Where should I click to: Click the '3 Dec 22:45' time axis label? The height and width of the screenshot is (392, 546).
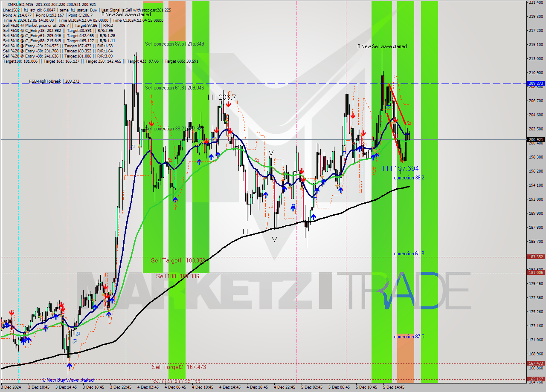[x=122, y=388]
